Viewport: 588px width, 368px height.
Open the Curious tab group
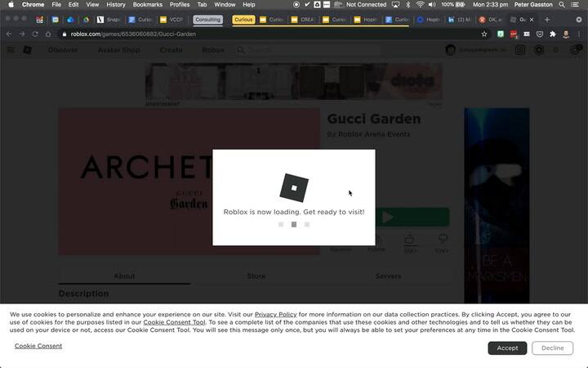pos(243,20)
